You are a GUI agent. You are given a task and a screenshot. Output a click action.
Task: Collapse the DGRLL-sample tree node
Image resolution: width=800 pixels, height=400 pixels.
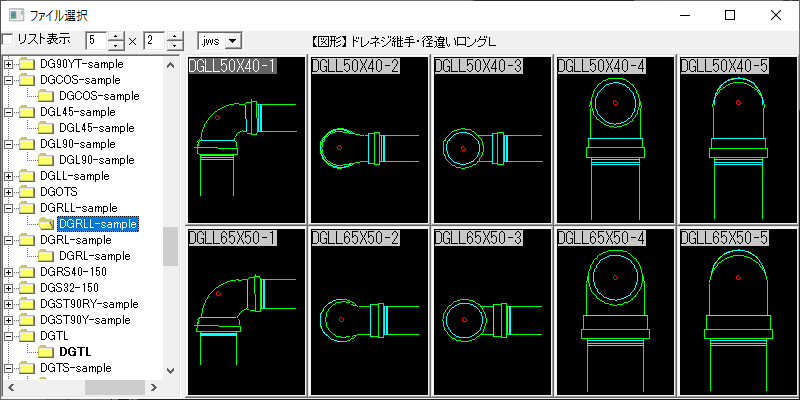(9, 208)
